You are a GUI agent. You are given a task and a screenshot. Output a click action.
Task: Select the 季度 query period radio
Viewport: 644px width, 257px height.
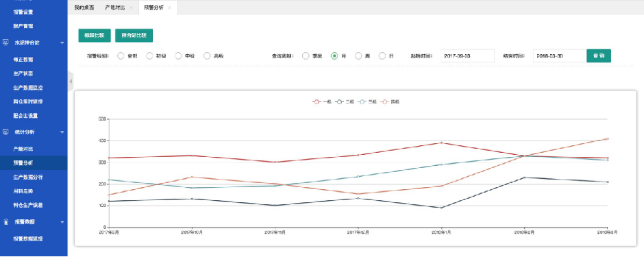coord(306,56)
